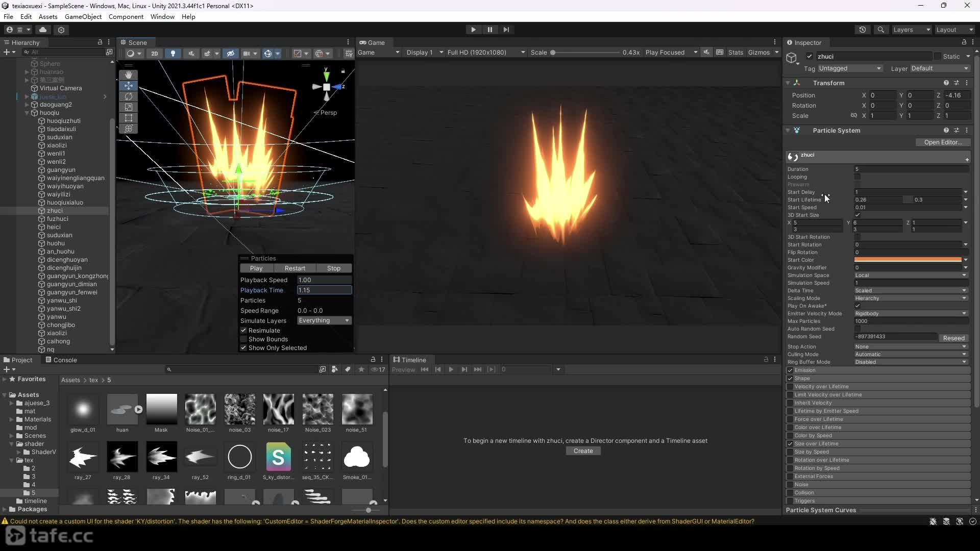Select the Rotate tool in Scene toolbar

(129, 96)
